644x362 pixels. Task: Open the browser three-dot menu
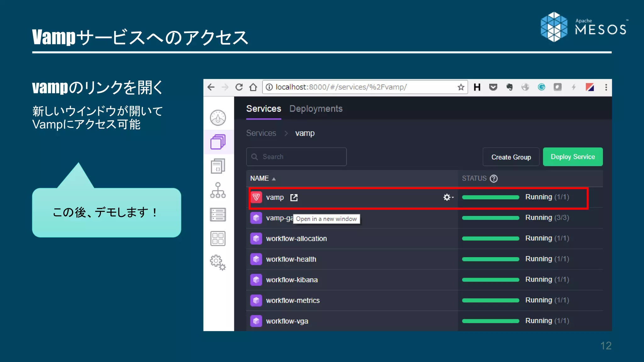(606, 87)
